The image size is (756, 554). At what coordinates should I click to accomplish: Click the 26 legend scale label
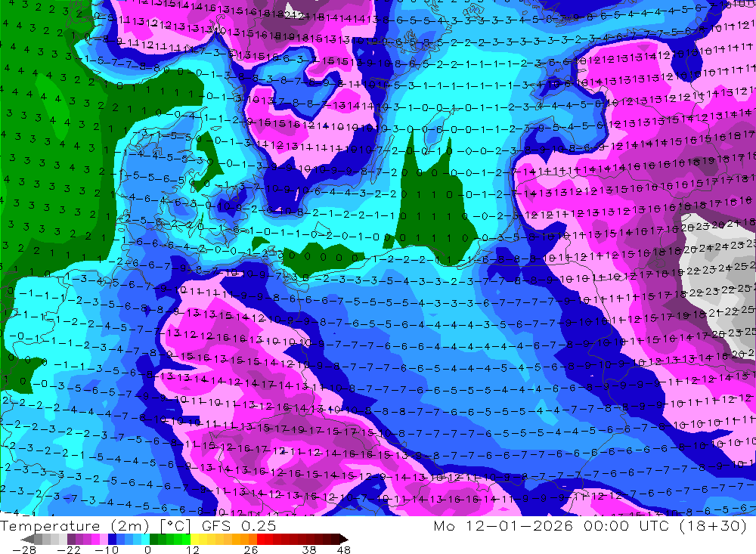click(251, 549)
